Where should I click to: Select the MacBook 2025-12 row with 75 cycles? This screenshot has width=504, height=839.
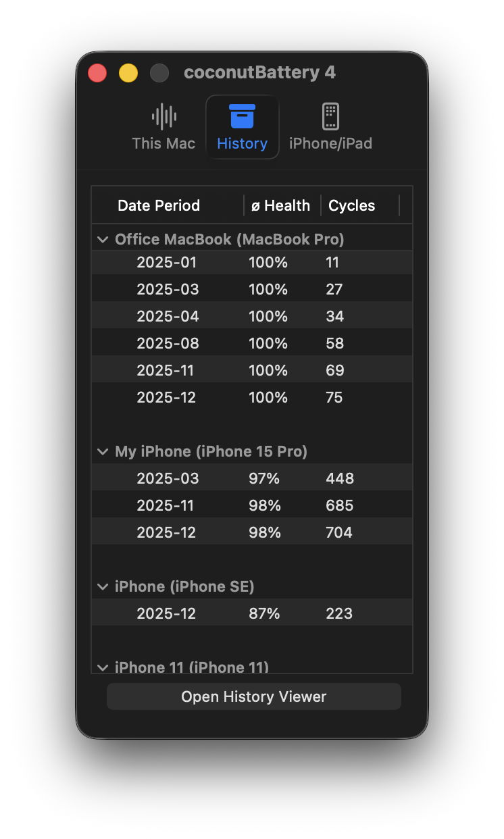point(251,397)
